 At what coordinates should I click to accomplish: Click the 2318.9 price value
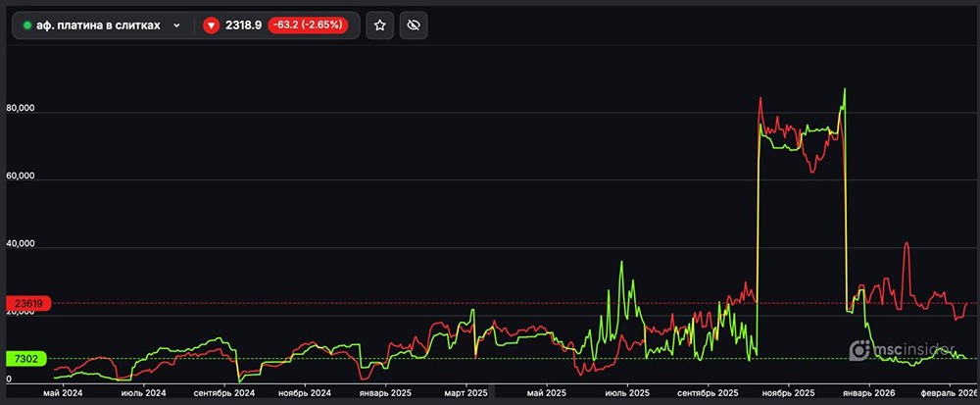coord(244,25)
